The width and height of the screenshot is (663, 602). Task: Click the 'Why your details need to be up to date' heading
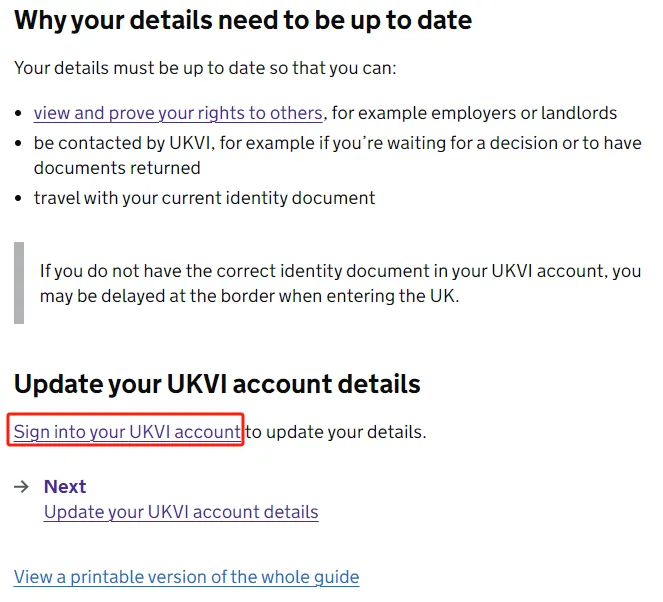243,21
